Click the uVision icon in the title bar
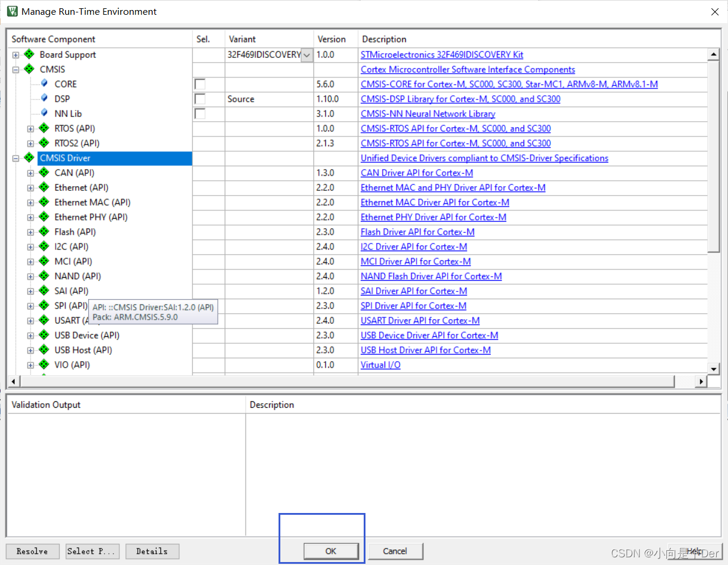The image size is (728, 565). [12, 11]
